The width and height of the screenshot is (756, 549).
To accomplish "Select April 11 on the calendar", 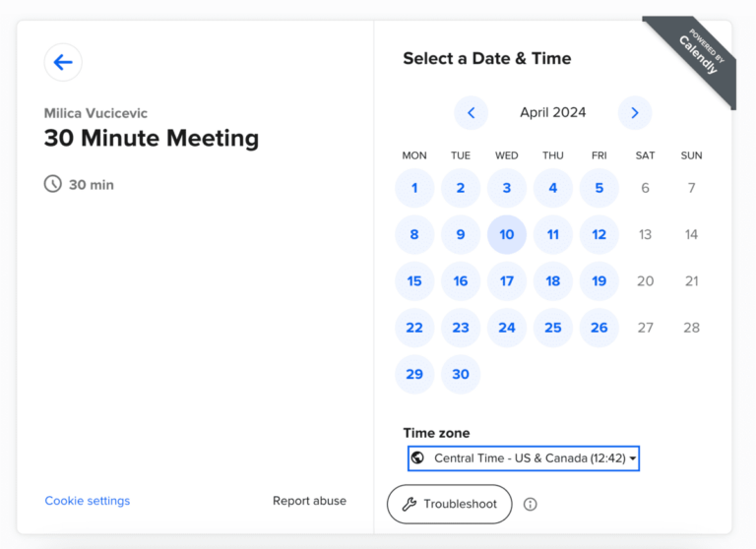I will [x=553, y=235].
